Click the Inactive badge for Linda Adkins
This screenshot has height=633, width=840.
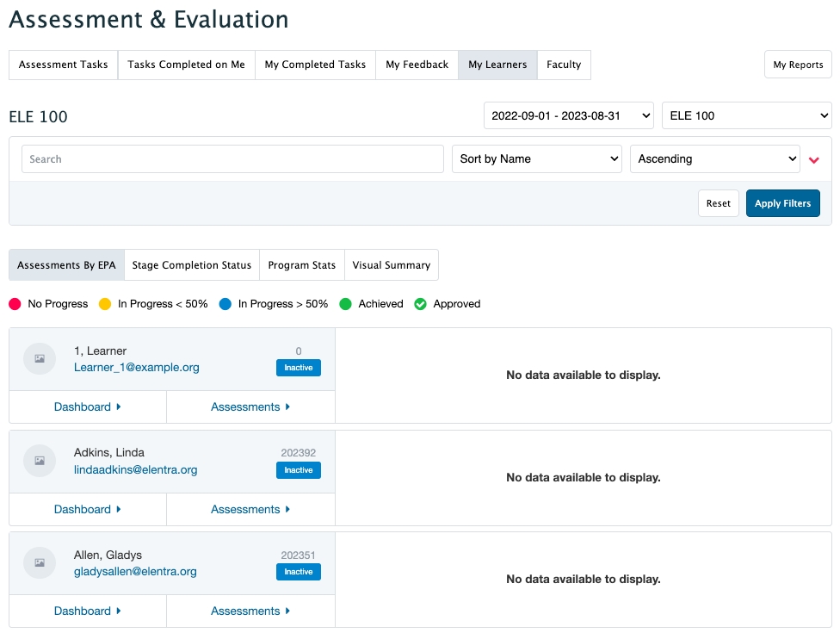point(299,470)
